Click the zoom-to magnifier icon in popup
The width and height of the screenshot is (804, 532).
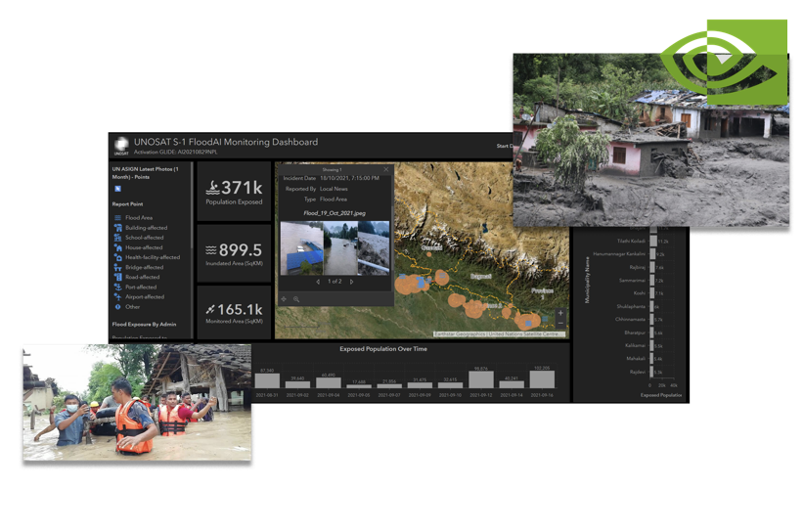click(296, 299)
